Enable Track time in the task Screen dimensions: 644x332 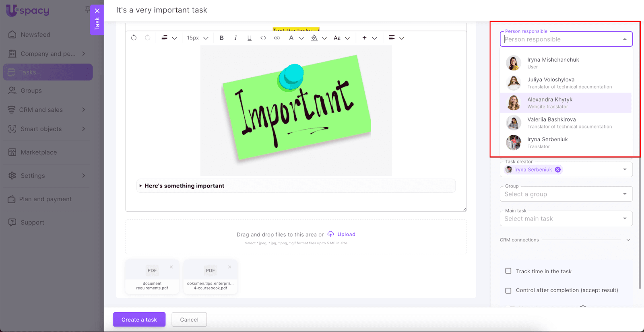pos(508,271)
